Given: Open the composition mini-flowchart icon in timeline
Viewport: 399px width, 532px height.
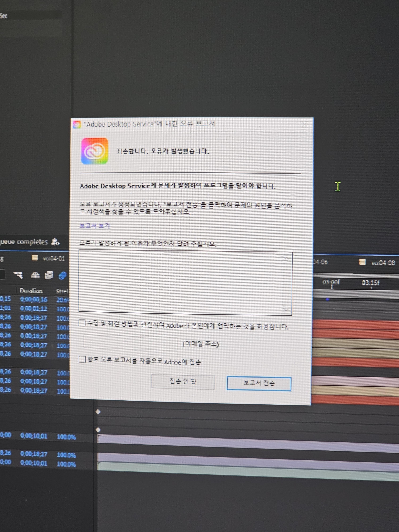Looking at the screenshot, I should point(18,275).
